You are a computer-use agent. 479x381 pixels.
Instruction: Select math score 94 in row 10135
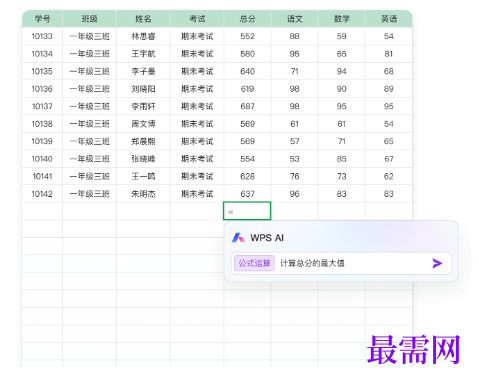click(x=342, y=71)
